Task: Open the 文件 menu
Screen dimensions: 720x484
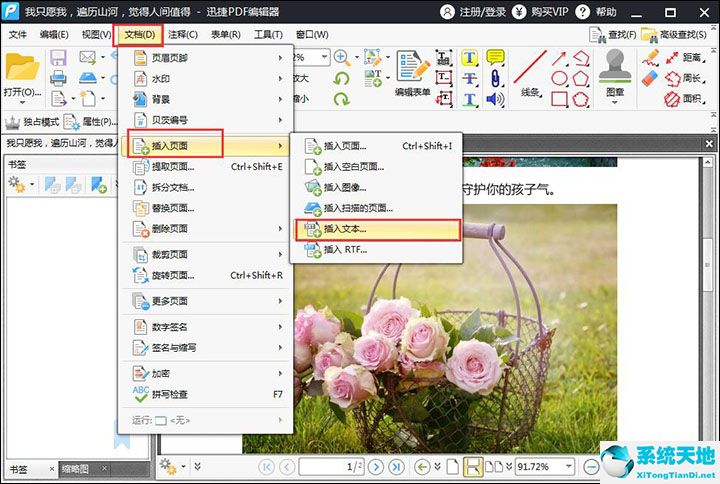Action: click(18, 35)
